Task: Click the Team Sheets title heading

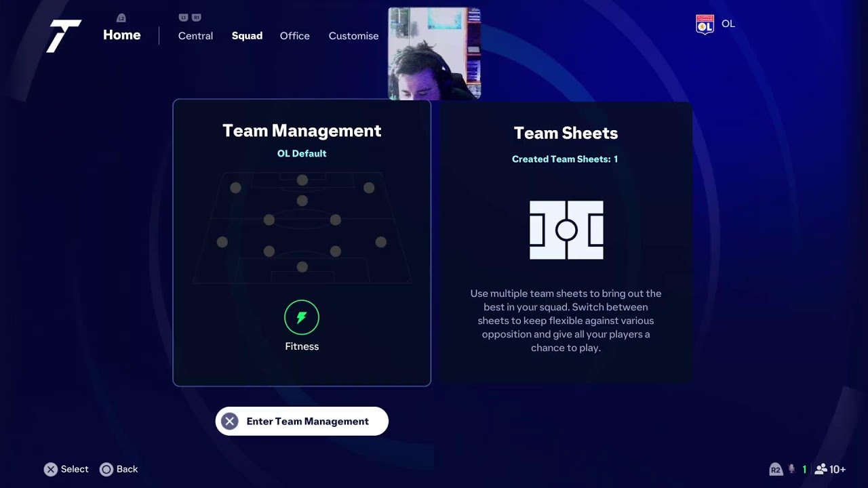Action: pyautogui.click(x=566, y=134)
